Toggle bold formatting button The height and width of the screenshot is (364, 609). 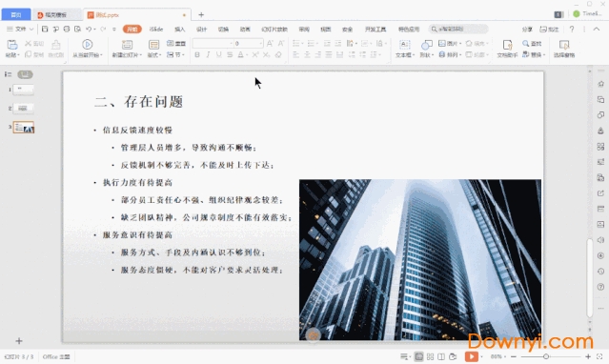click(x=197, y=54)
